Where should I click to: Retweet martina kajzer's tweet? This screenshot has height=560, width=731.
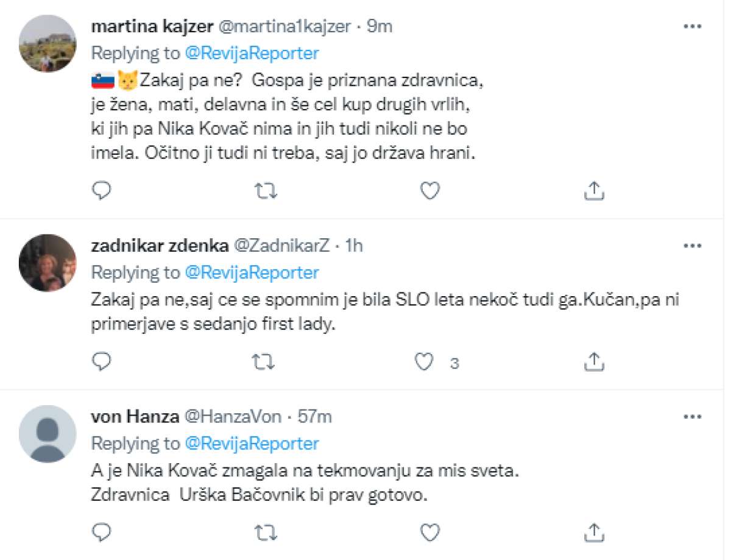point(265,192)
